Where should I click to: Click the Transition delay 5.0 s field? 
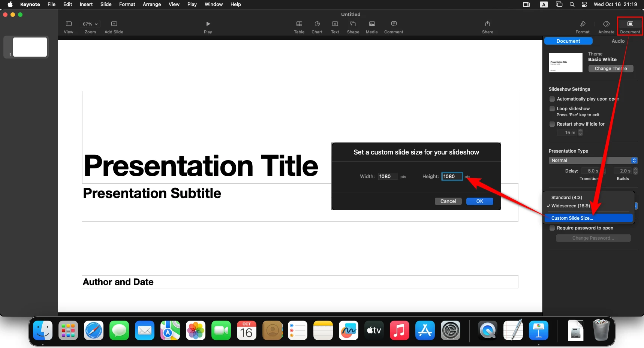(x=591, y=171)
